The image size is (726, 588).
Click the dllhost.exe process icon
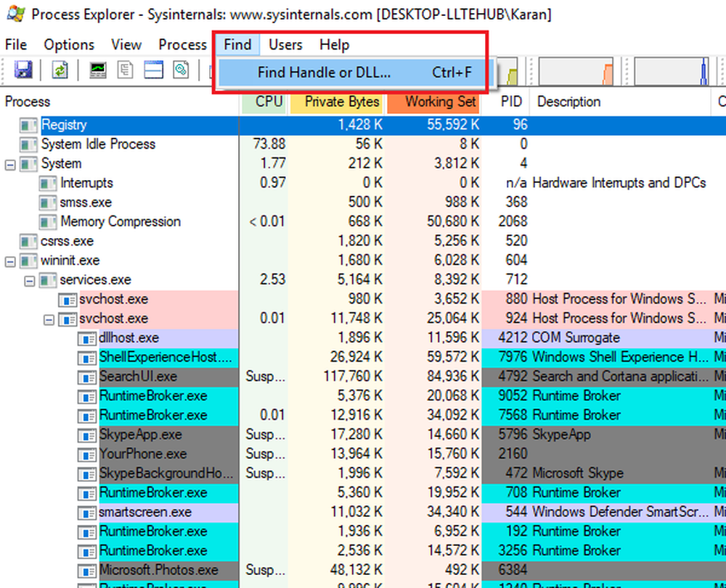(x=87, y=338)
